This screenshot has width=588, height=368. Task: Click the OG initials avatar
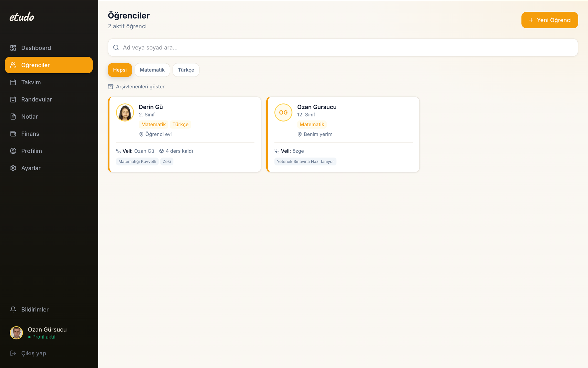(283, 112)
